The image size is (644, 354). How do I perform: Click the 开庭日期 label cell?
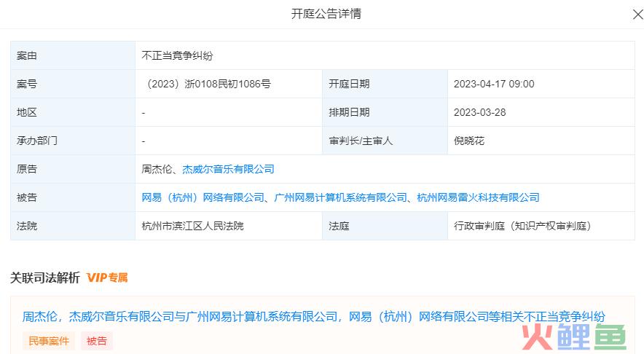pyautogui.click(x=385, y=84)
